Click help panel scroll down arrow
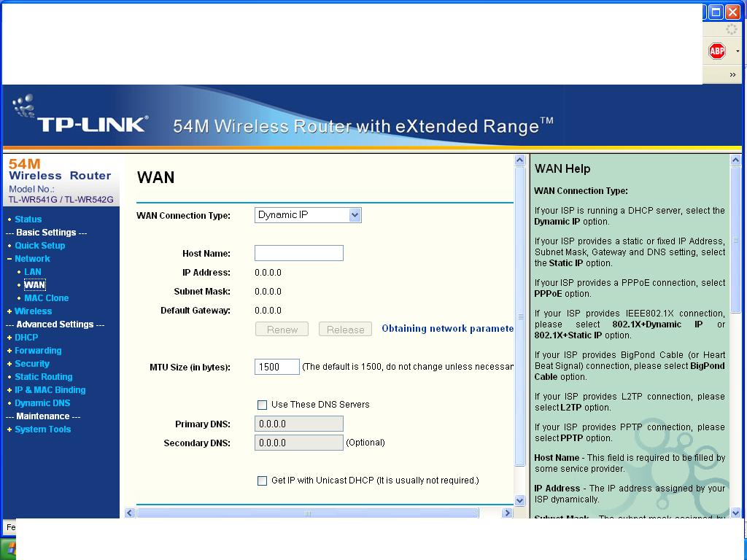 (x=735, y=513)
